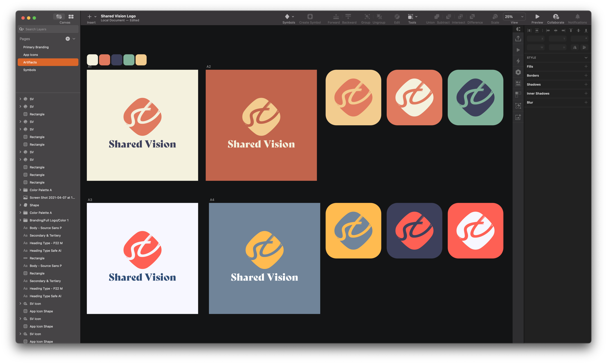Click the export share icon in inspector strip
The height and width of the screenshot is (364, 607).
point(518,39)
